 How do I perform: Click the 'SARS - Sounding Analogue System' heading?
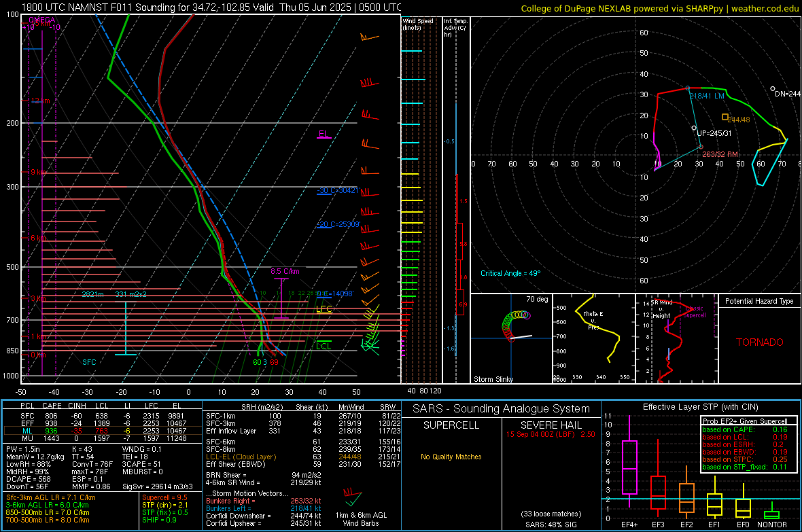502,409
